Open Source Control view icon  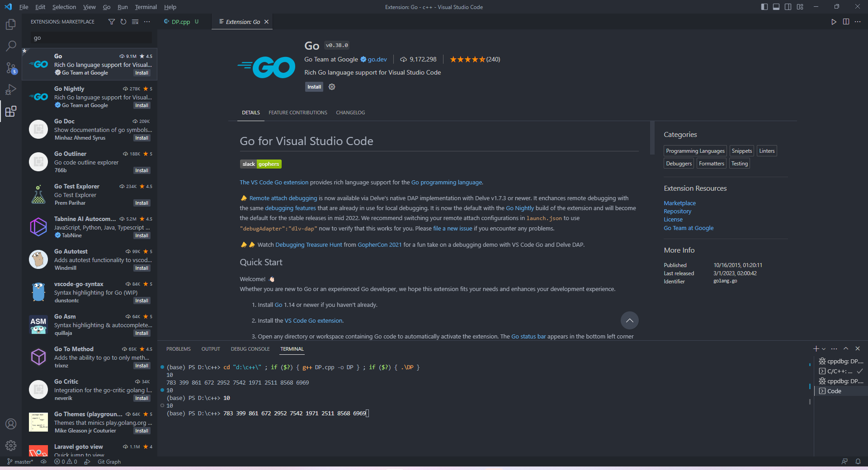click(11, 68)
